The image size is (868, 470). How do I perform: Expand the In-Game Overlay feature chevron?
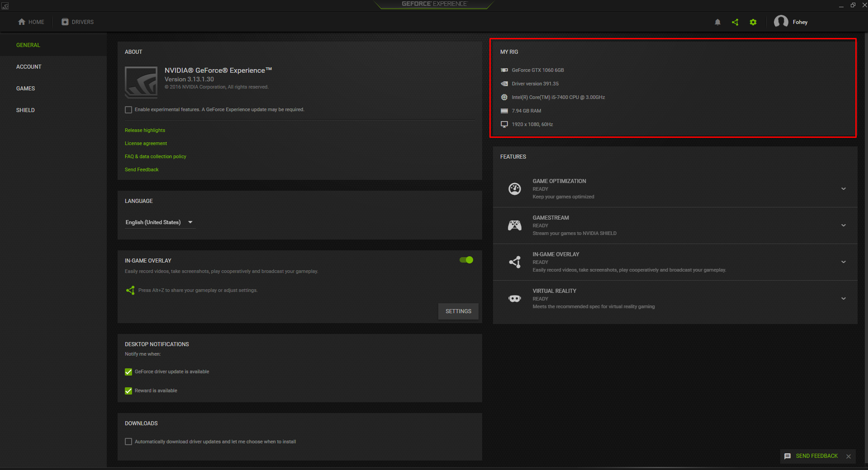pos(844,262)
